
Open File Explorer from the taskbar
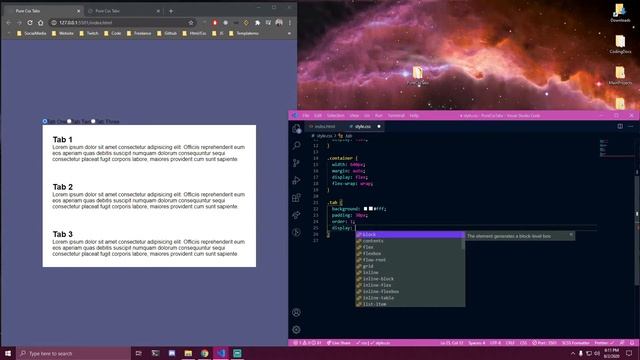pos(188,353)
